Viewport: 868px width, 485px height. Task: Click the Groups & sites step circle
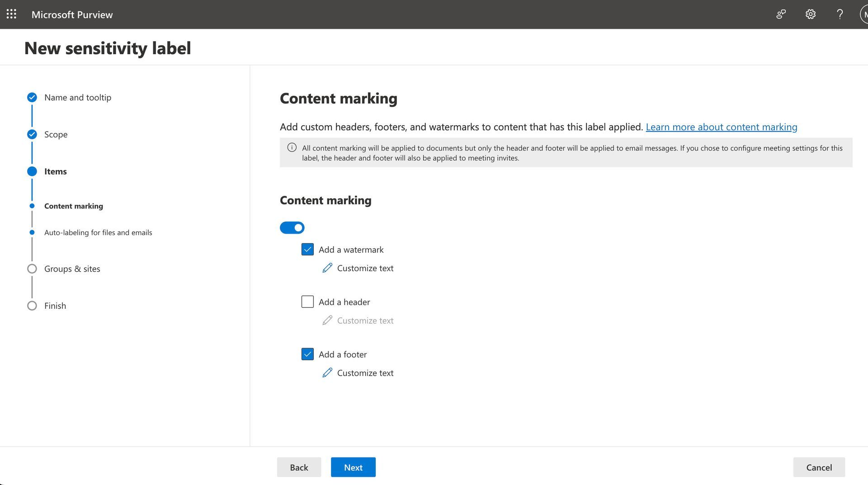[x=32, y=268]
